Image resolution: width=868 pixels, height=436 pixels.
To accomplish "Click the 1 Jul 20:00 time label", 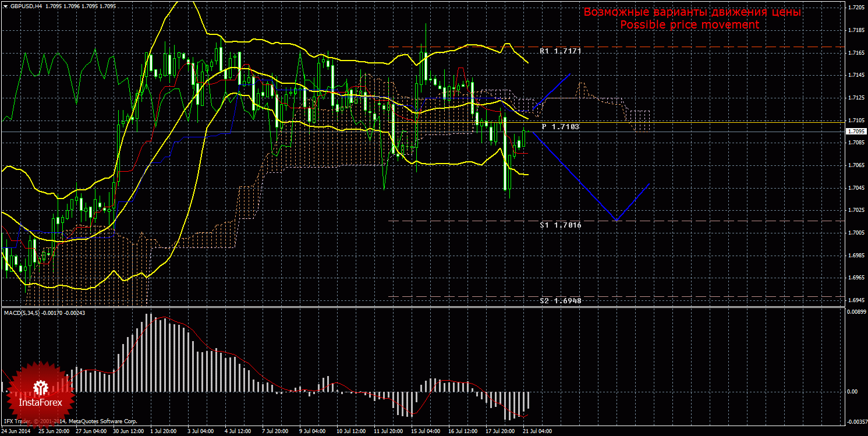I will 165,432.
